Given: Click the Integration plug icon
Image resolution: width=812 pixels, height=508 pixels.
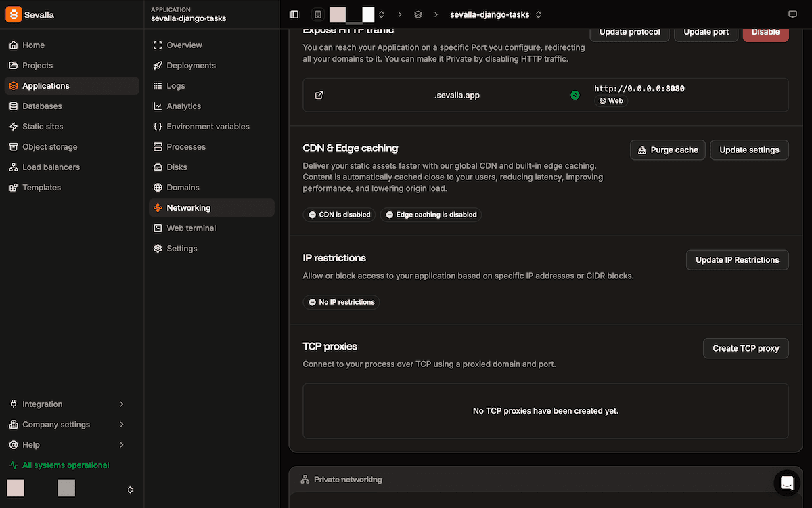Looking at the screenshot, I should 14,404.
